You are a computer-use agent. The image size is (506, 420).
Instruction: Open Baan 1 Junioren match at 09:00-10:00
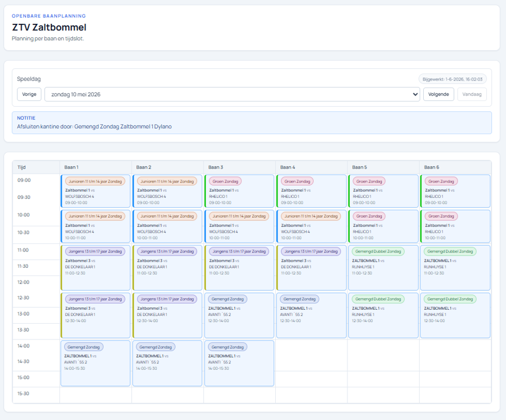point(96,191)
